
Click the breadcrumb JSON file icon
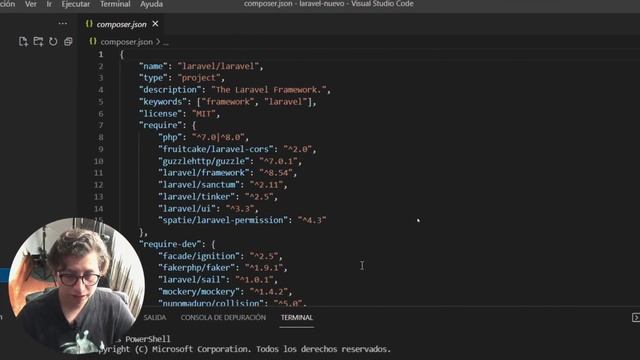point(93,42)
